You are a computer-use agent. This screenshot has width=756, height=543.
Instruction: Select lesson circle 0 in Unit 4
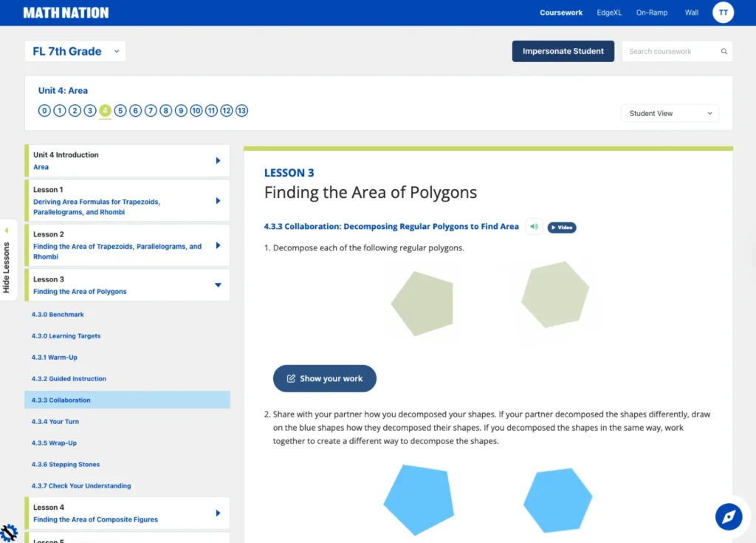(x=44, y=111)
